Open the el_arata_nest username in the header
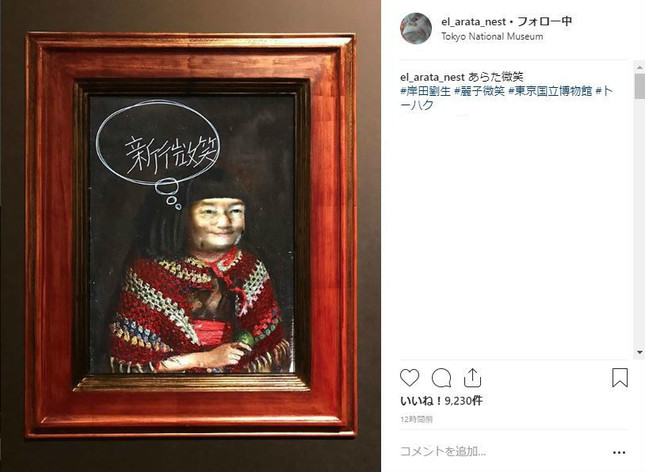 coord(473,21)
